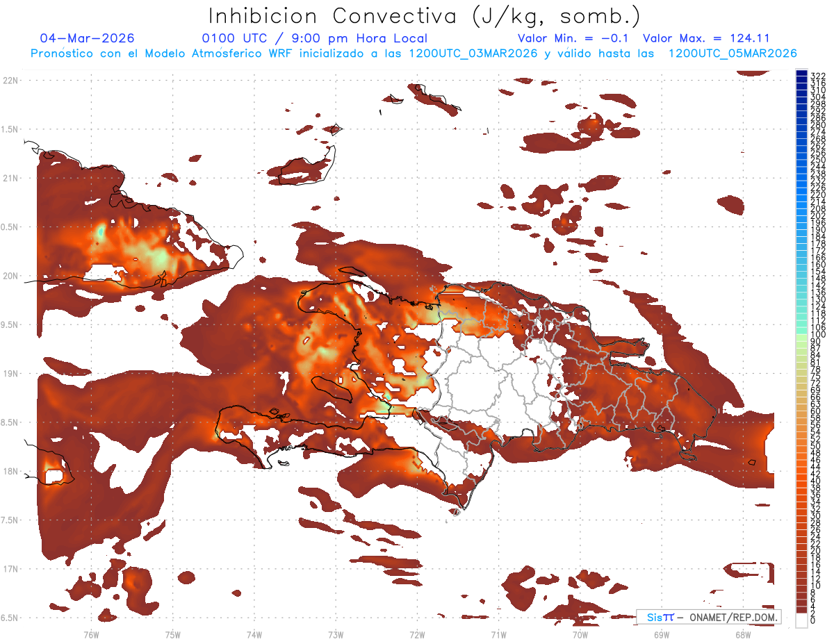Click the "ONAMET/REP.DOM." credit box

709,617
